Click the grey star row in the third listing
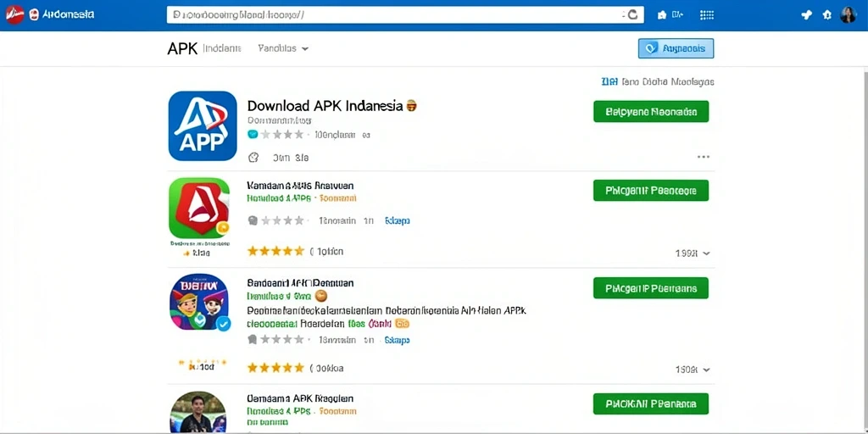Viewport: 868px width, 434px height. 282,339
